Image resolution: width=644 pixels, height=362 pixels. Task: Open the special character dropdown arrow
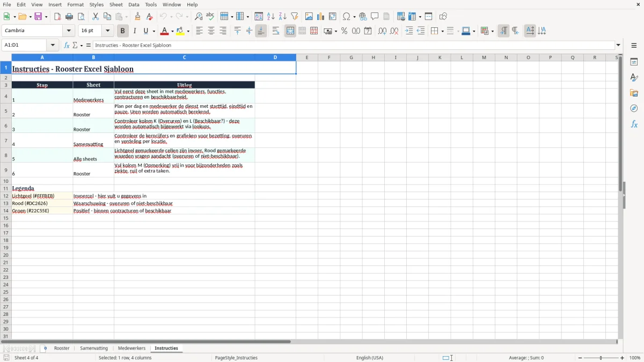(354, 17)
